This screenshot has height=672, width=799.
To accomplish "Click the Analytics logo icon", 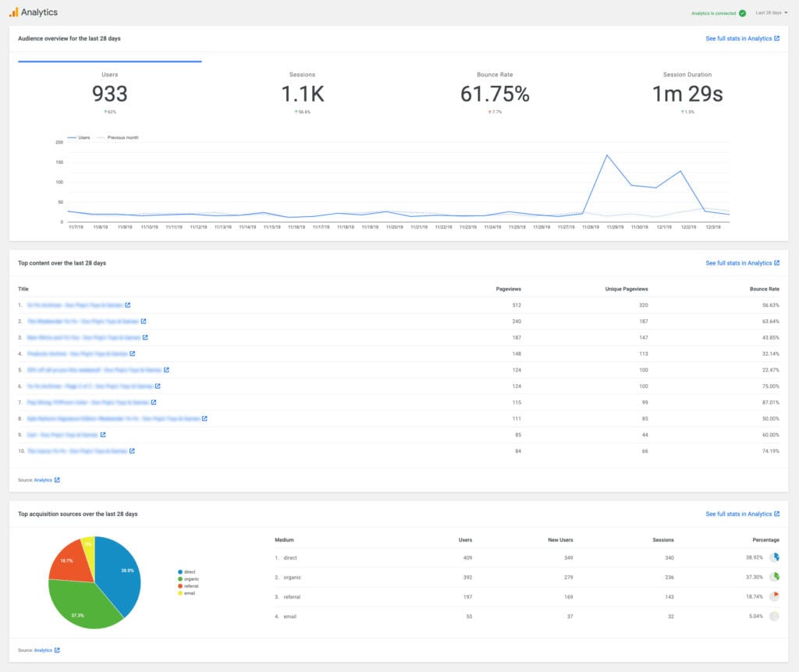I will [13, 12].
